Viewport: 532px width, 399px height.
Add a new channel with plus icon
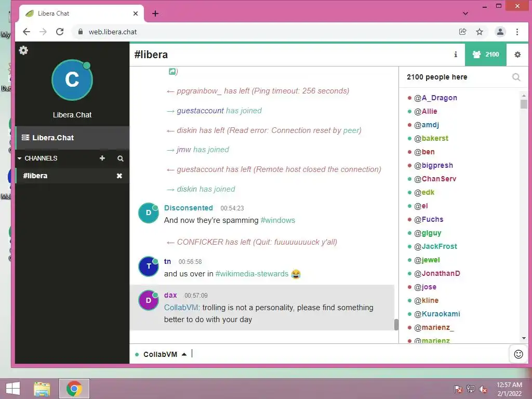102,158
